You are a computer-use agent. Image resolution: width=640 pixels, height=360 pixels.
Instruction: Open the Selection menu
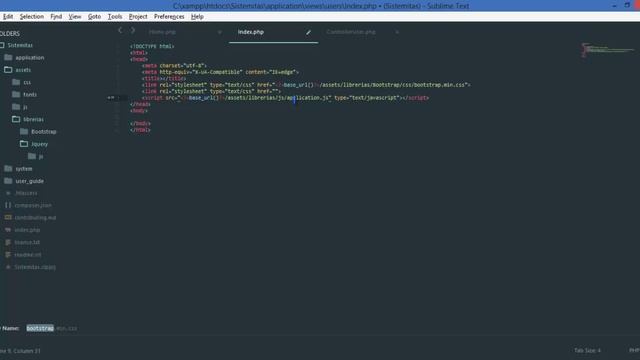tap(31, 17)
